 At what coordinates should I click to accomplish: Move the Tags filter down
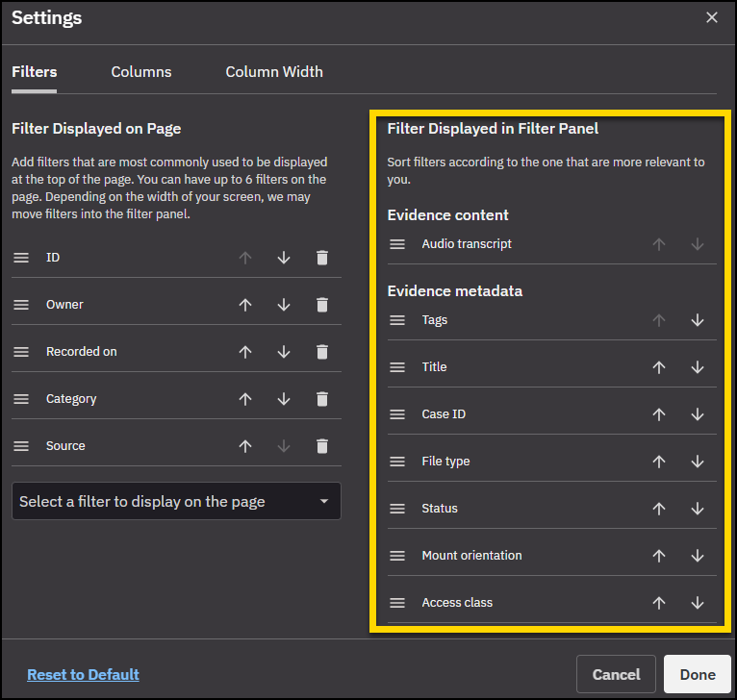[x=698, y=320]
